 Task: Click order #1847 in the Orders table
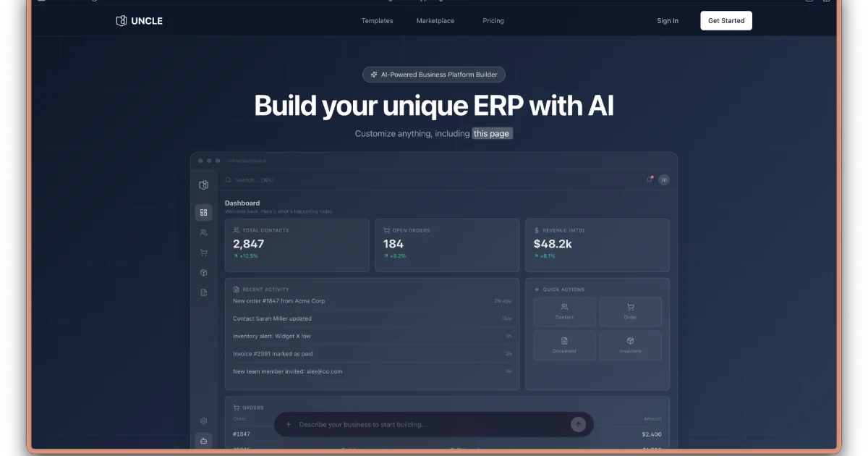click(x=242, y=434)
